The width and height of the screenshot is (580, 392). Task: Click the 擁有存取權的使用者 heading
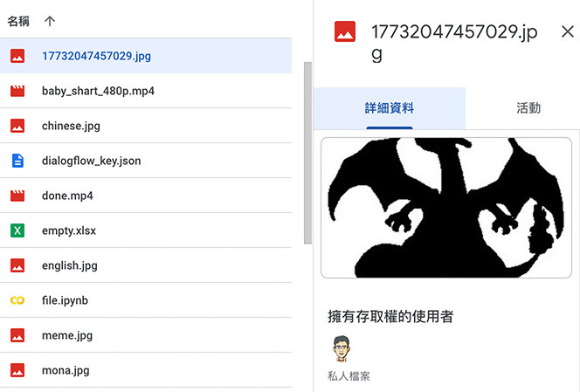tap(390, 317)
